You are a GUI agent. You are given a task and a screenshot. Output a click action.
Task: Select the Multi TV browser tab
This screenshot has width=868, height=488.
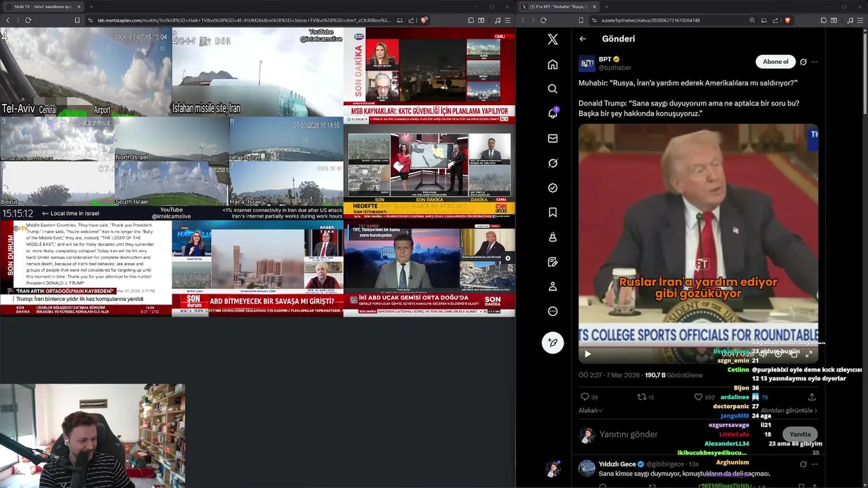pyautogui.click(x=44, y=7)
